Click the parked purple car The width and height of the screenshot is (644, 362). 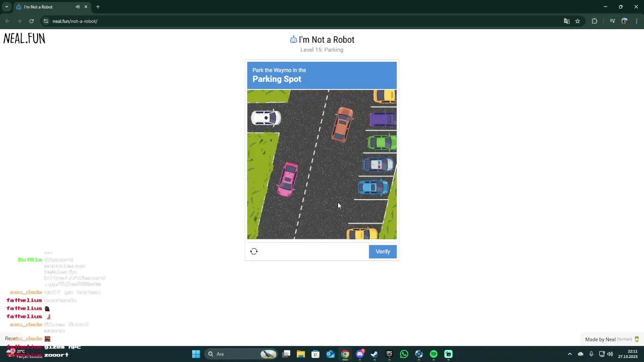(x=383, y=120)
